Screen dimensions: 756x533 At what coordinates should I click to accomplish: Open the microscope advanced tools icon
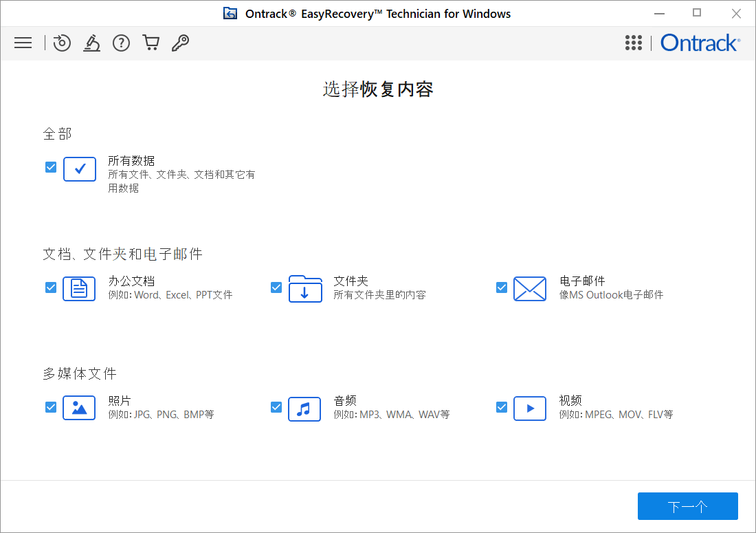coord(91,43)
